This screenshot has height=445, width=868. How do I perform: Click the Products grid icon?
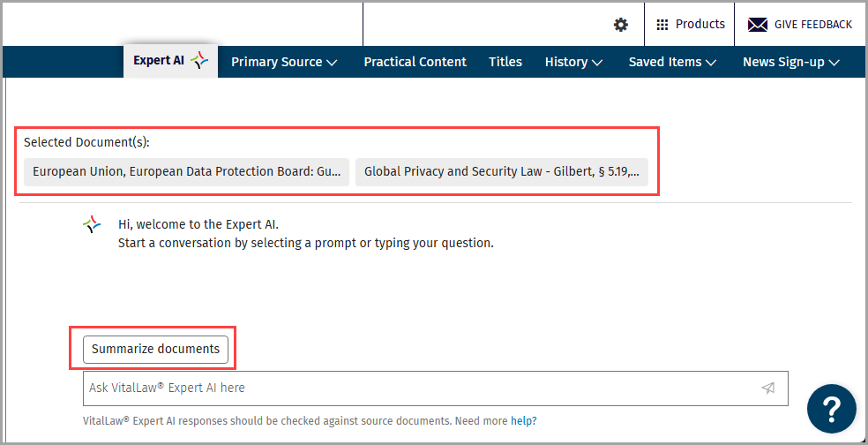(662, 25)
